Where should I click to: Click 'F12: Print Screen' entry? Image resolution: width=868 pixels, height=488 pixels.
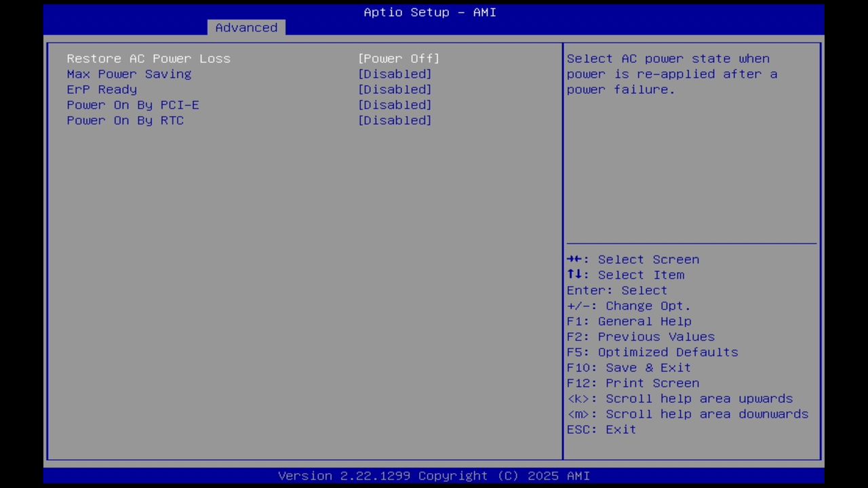633,383
